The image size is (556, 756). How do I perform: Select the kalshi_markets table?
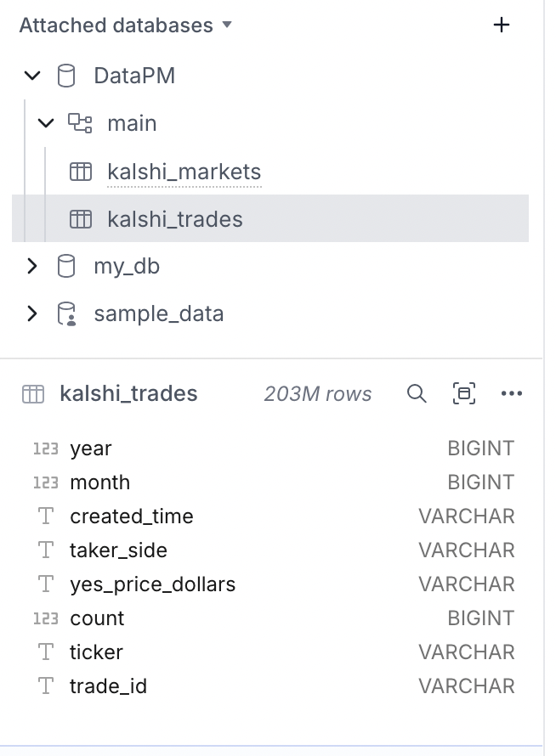point(184,172)
